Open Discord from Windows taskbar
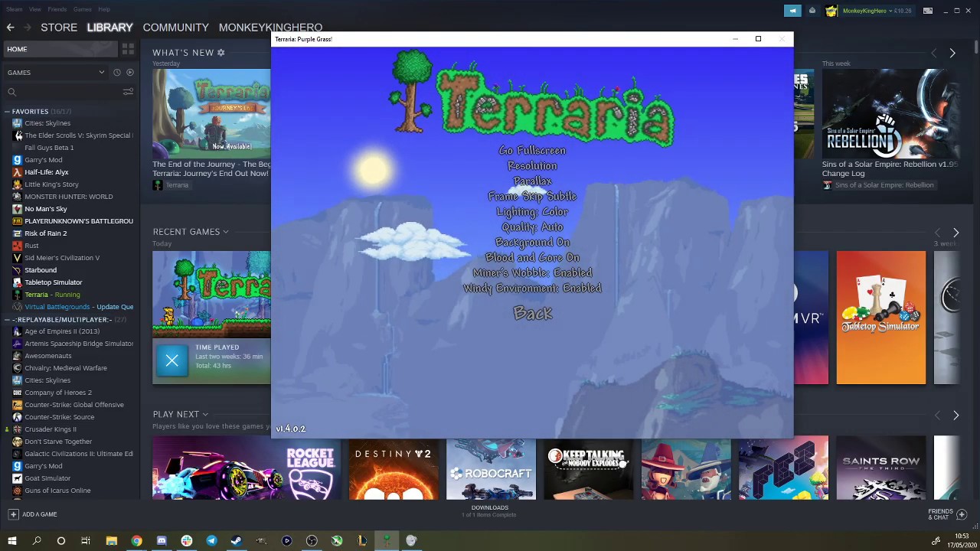980x551 pixels. click(162, 541)
